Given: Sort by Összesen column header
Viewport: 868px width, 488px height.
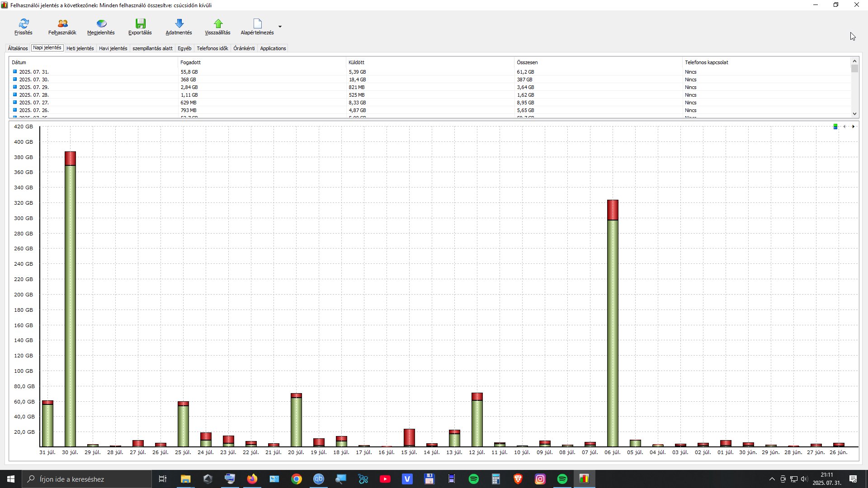Looking at the screenshot, I should (x=527, y=62).
